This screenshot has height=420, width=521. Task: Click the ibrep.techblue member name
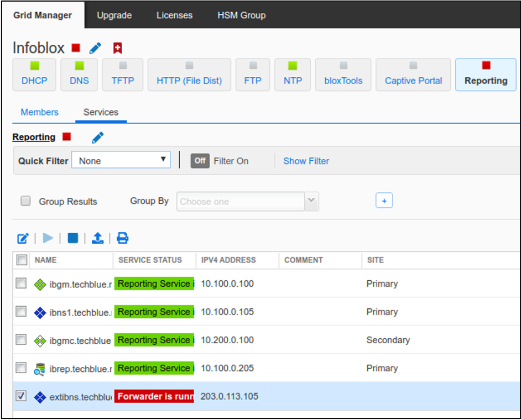80,369
